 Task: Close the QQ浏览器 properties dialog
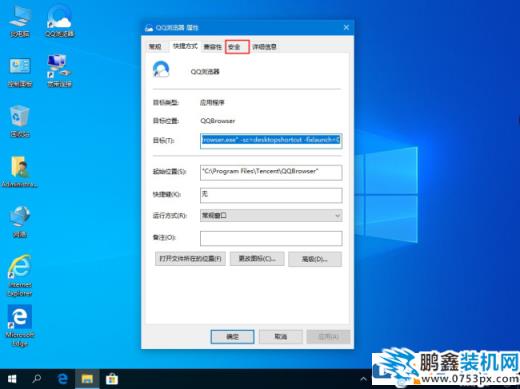click(x=346, y=27)
